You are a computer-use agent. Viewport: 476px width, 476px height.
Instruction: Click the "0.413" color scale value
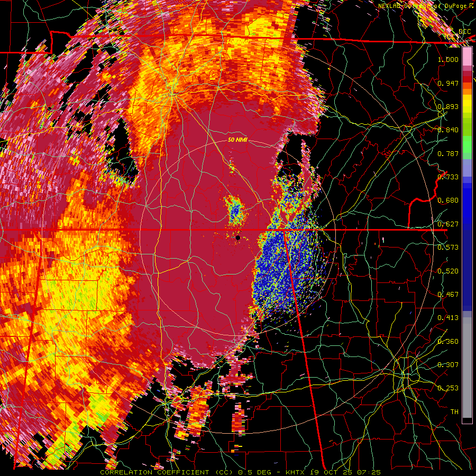pos(448,318)
